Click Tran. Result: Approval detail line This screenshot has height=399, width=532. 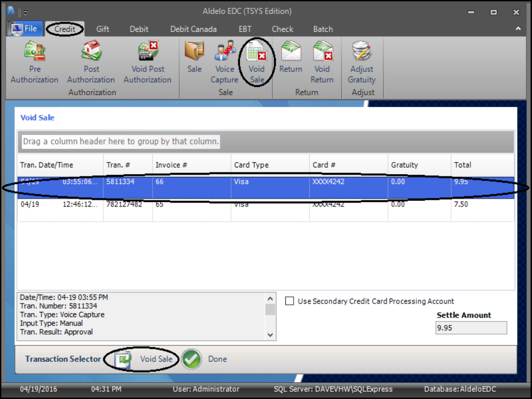click(x=56, y=332)
